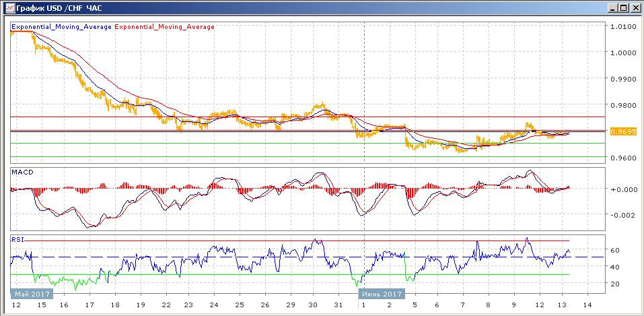This screenshot has width=644, height=316.
Task: Click the Май 2017 month marker
Action: click(30, 294)
